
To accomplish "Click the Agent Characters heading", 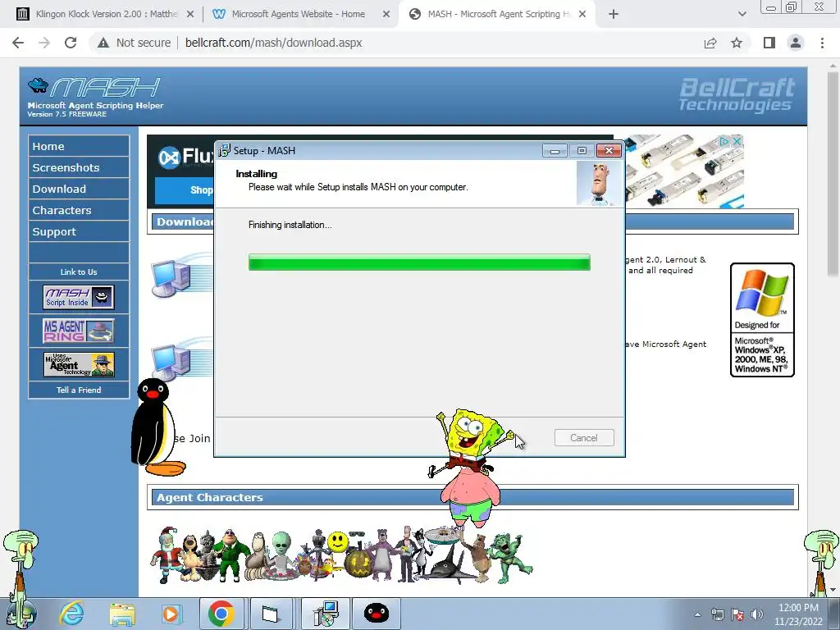I will coord(210,498).
